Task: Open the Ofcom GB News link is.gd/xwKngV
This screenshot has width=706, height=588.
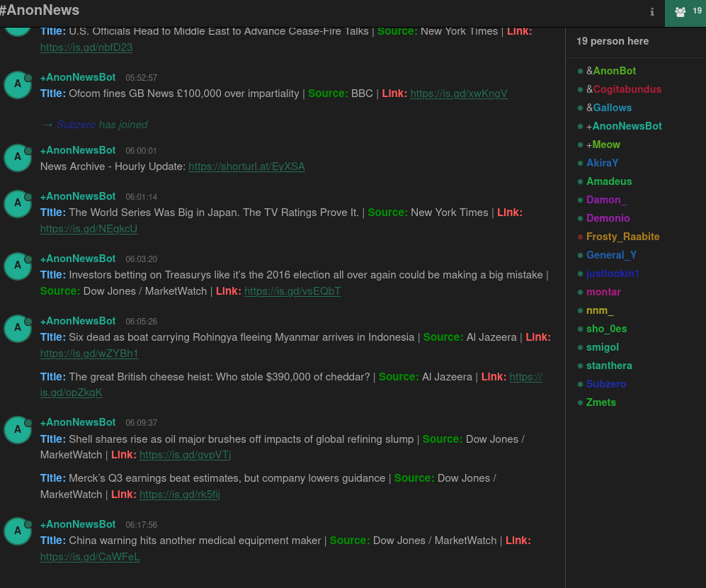Action: coord(458,94)
